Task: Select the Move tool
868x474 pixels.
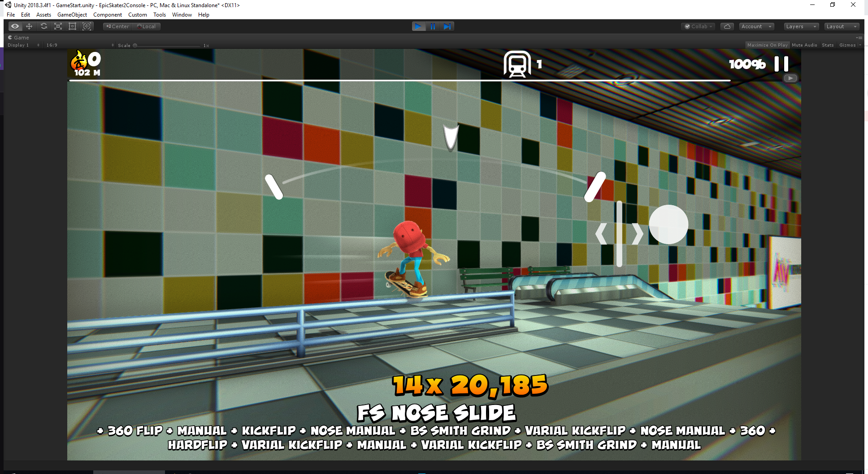Action: pos(29,26)
